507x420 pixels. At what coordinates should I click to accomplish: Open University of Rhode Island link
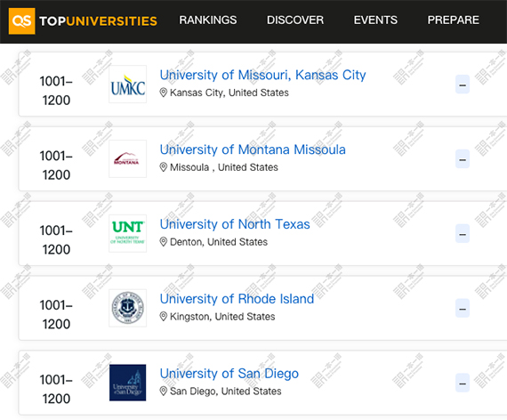[237, 299]
